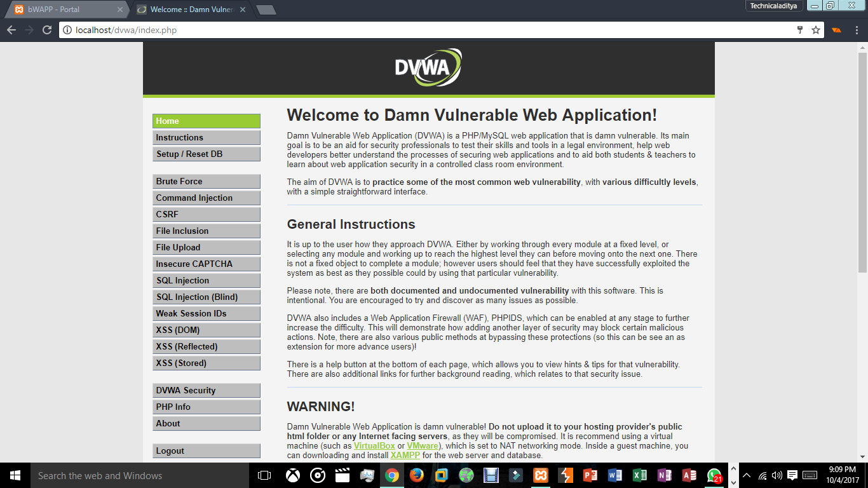Go to the Brute Force module

click(x=207, y=181)
